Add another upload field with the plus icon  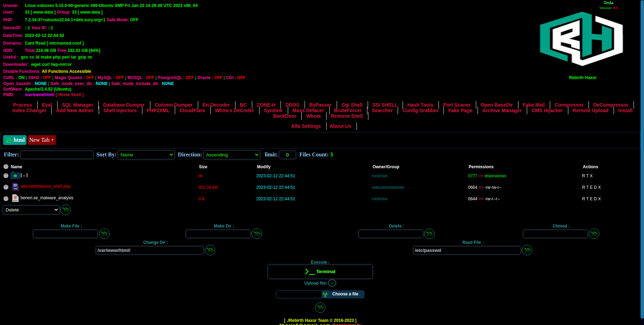pos(332,283)
